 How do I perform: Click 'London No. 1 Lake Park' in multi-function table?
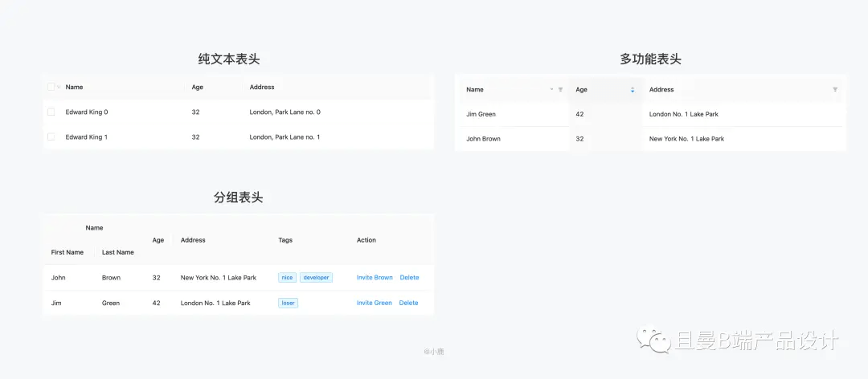684,114
